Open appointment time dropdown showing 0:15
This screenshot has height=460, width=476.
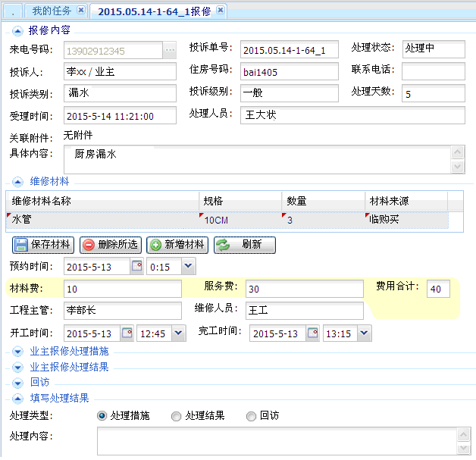[x=187, y=267]
